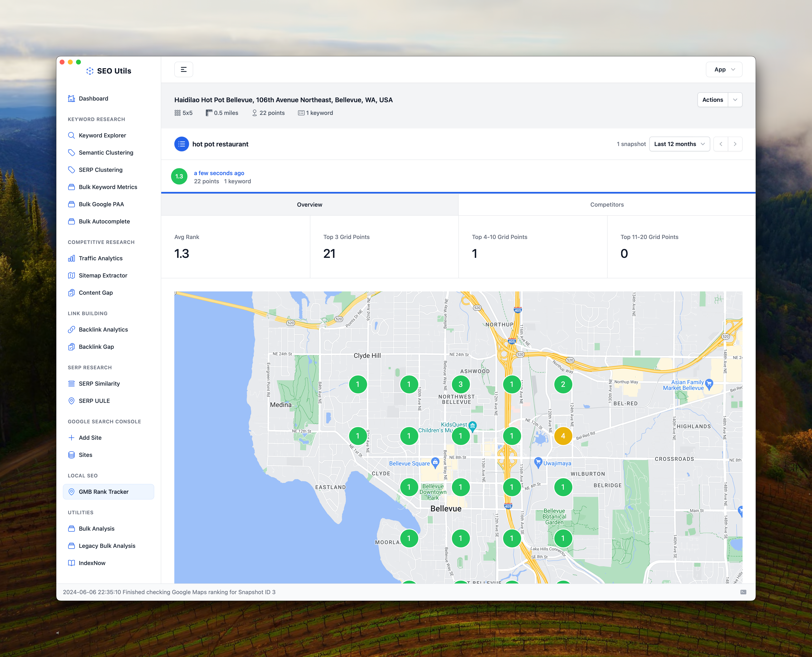This screenshot has width=812, height=657.
Task: Click the Add Site plus icon
Action: click(71, 438)
